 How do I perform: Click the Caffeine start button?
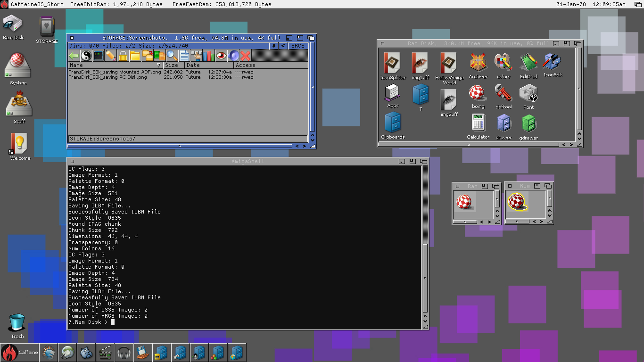pos(19,353)
